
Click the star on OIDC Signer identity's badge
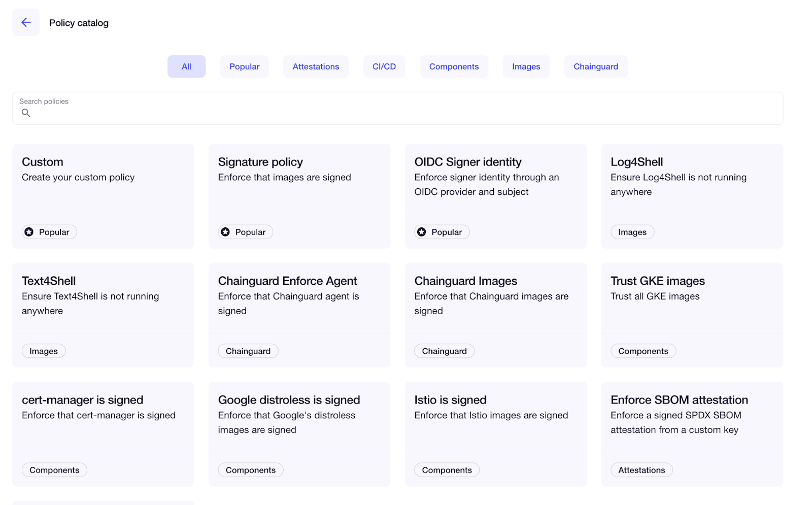point(421,232)
